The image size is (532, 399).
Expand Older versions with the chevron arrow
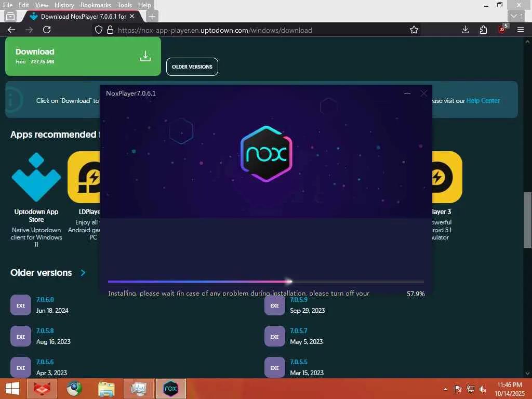click(83, 273)
